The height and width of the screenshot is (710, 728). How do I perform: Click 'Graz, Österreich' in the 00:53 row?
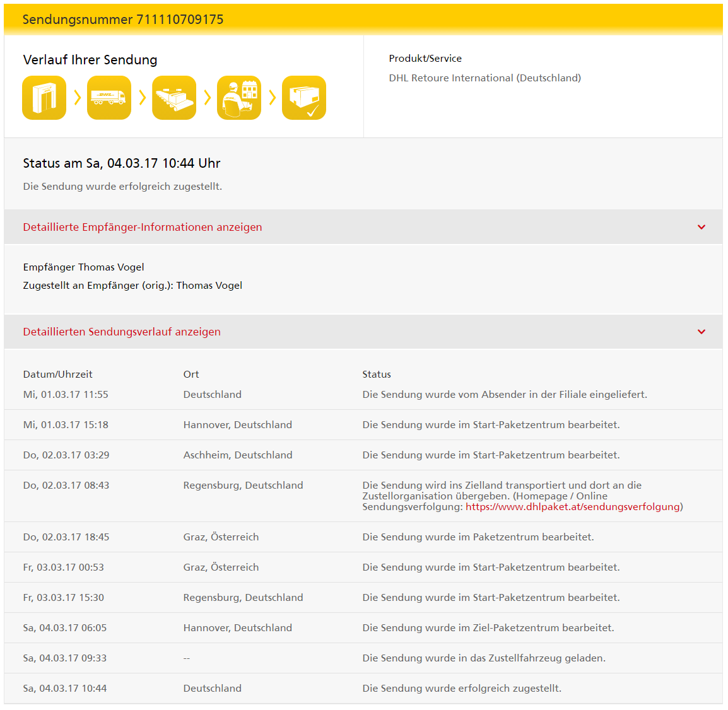click(221, 567)
